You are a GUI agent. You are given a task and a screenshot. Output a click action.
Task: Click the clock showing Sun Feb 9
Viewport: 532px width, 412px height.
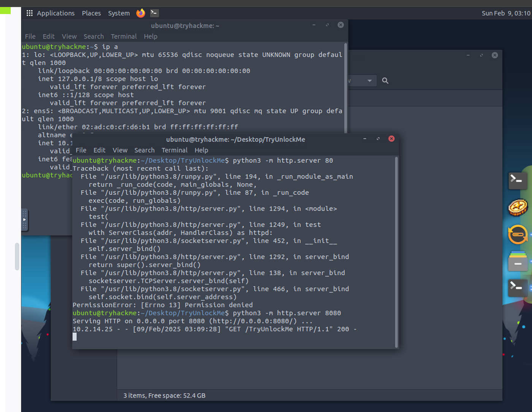(x=506, y=13)
